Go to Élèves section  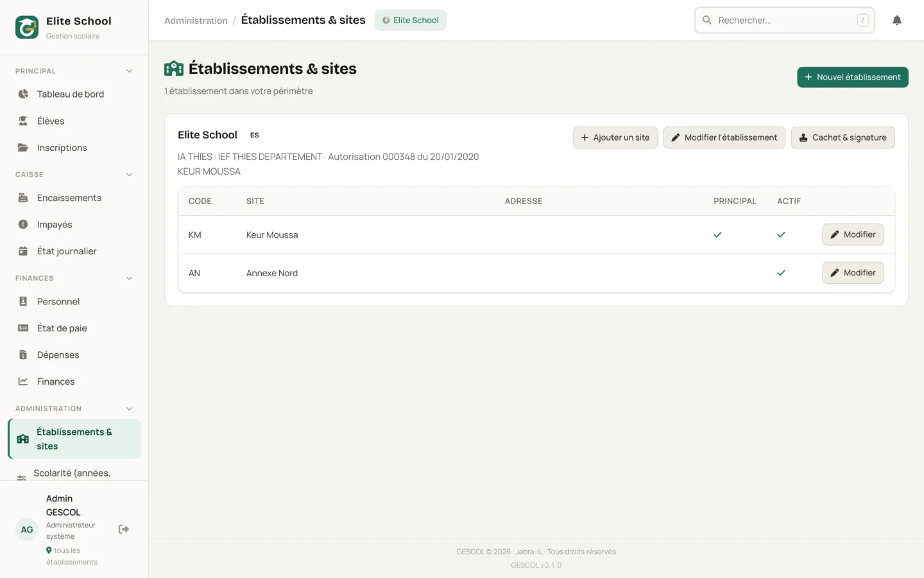pos(74,121)
